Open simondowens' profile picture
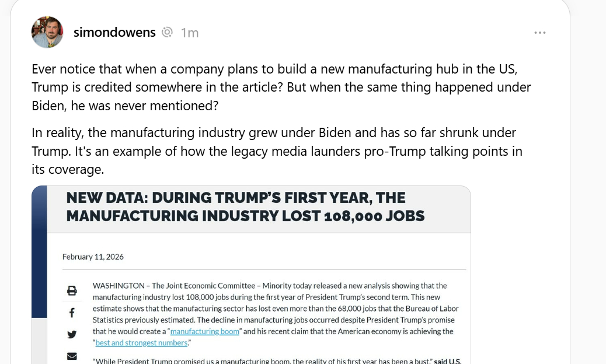Image resolution: width=606 pixels, height=364 pixels. [x=47, y=32]
